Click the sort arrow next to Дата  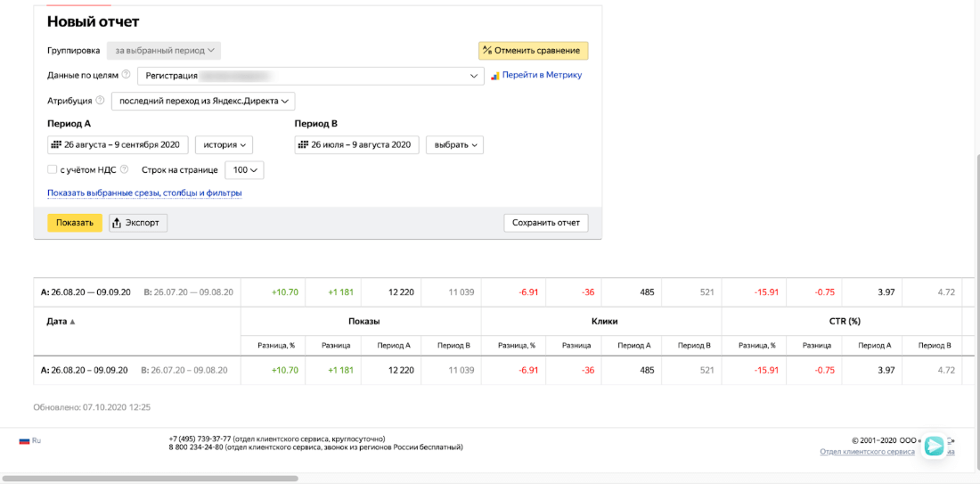pos(72,322)
